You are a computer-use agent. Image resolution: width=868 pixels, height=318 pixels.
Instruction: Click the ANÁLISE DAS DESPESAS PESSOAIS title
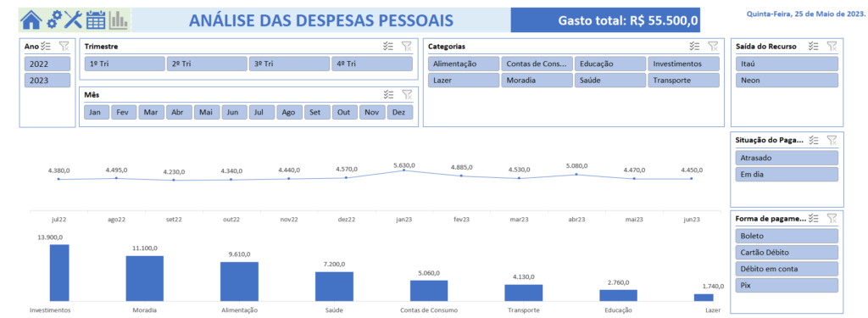321,20
